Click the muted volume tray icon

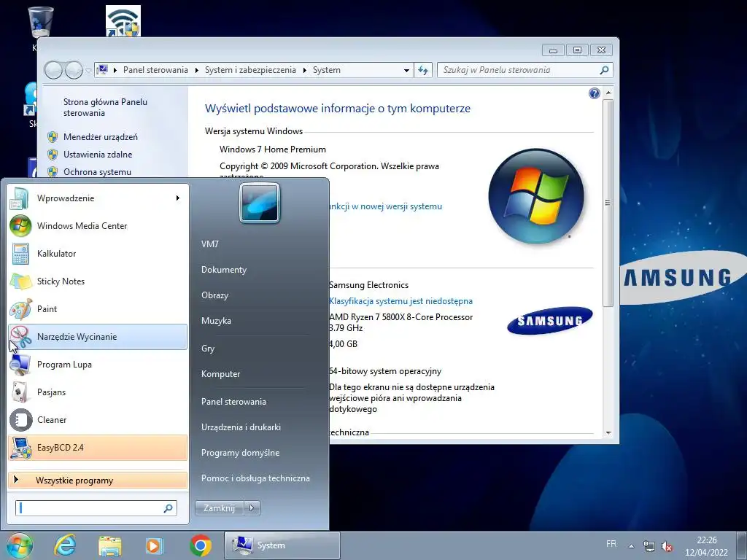pos(667,546)
